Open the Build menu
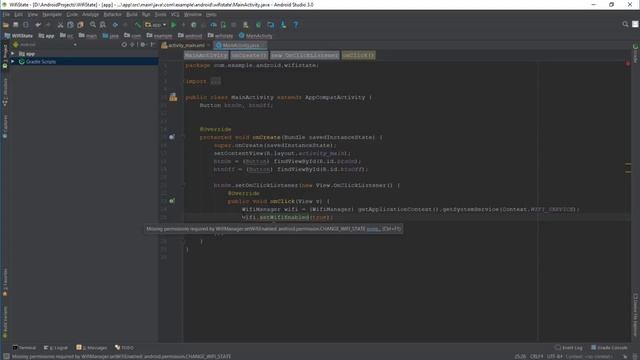 131,14
